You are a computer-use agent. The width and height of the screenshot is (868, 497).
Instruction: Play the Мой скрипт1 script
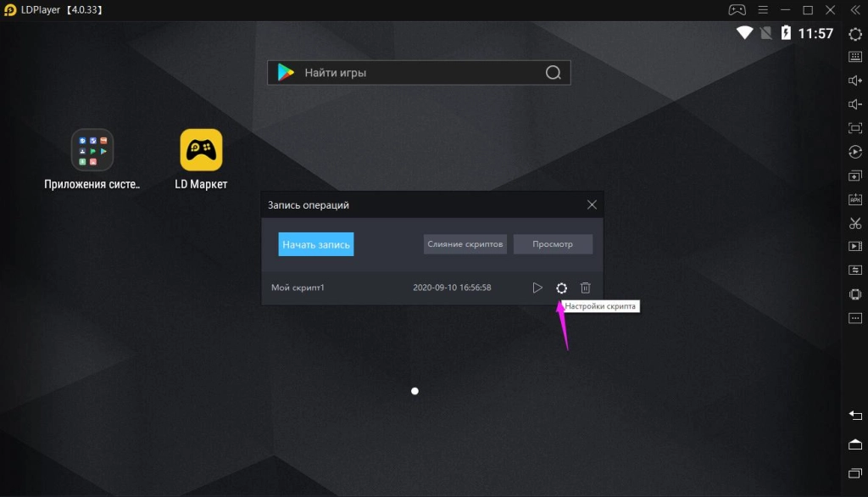click(537, 288)
